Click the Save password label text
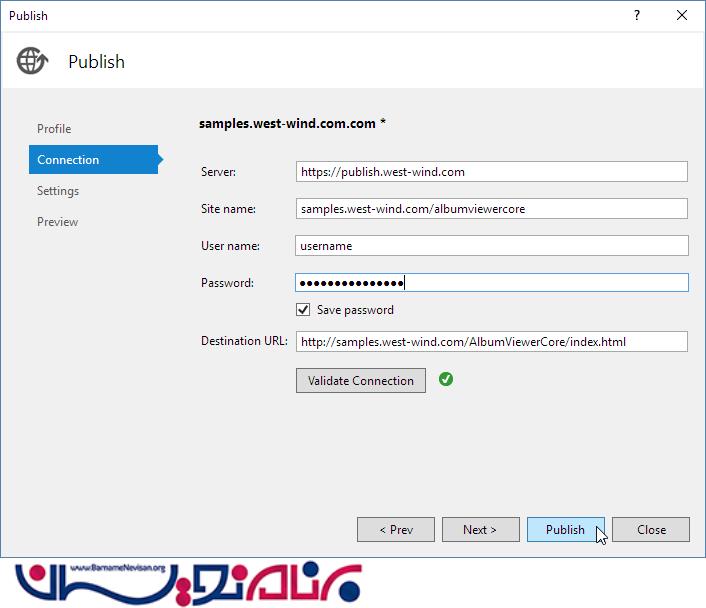 tap(355, 310)
